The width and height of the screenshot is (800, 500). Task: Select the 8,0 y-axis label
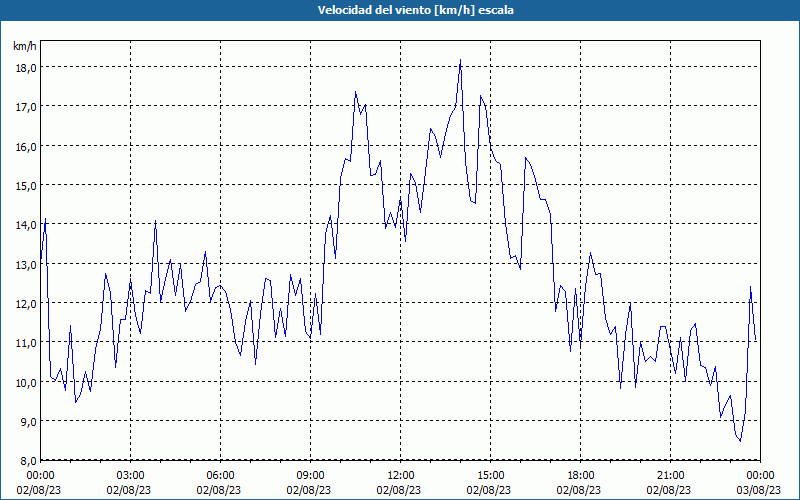28,461
